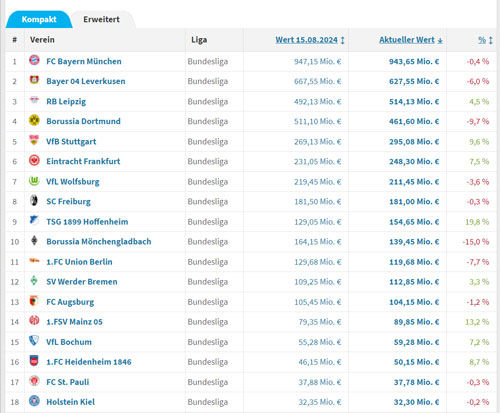Click the Bayer 04 Leverkusen crest icon
The image size is (500, 413).
[x=34, y=80]
